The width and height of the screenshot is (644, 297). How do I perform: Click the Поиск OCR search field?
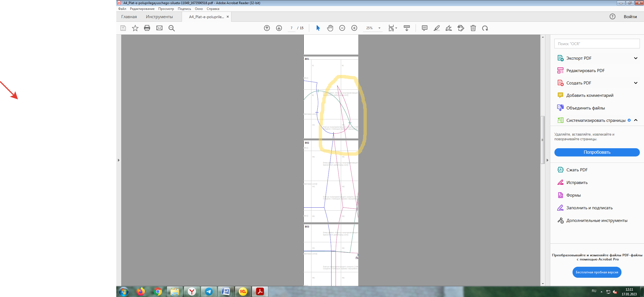[597, 44]
